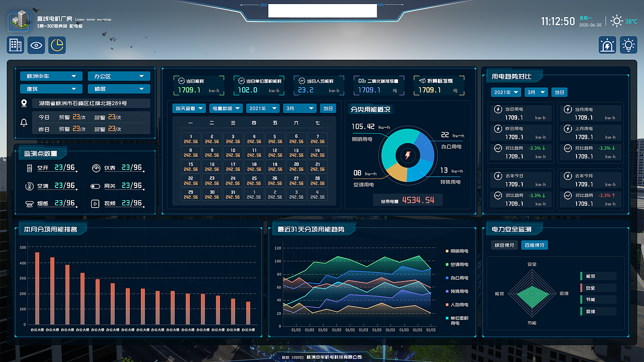The height and width of the screenshot is (362, 644).
Task: Open the calendar's 2021年 year dropdown
Action: pyautogui.click(x=263, y=108)
